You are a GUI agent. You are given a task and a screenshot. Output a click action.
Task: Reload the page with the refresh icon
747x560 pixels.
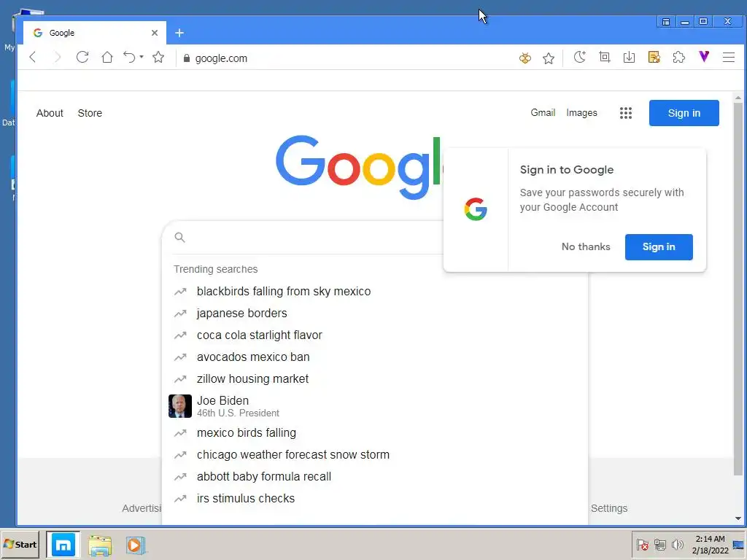(82, 57)
